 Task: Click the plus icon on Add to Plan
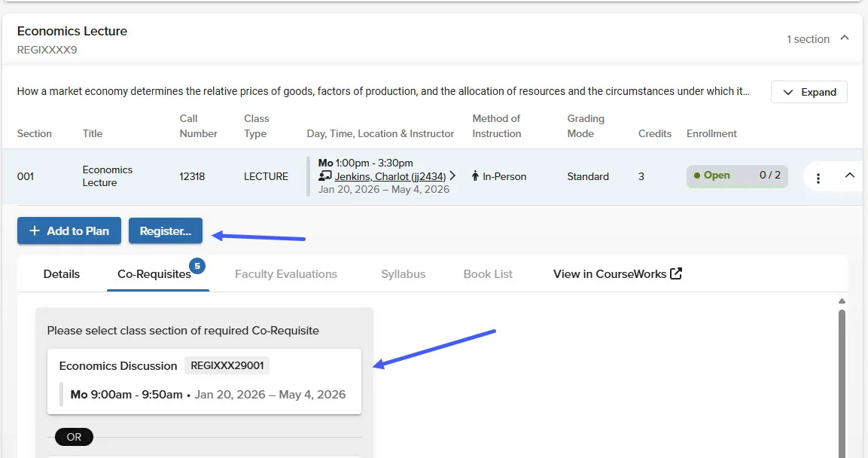click(35, 231)
